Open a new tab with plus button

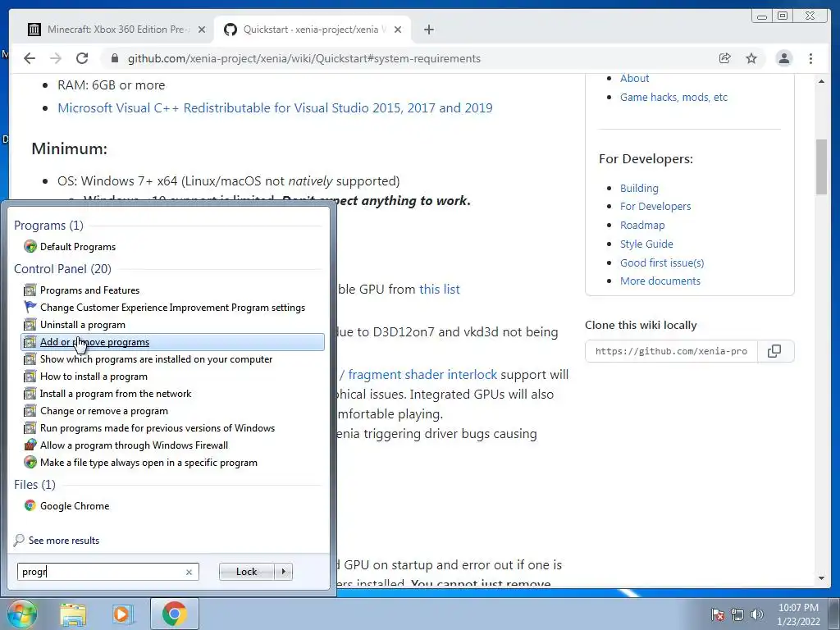click(428, 30)
